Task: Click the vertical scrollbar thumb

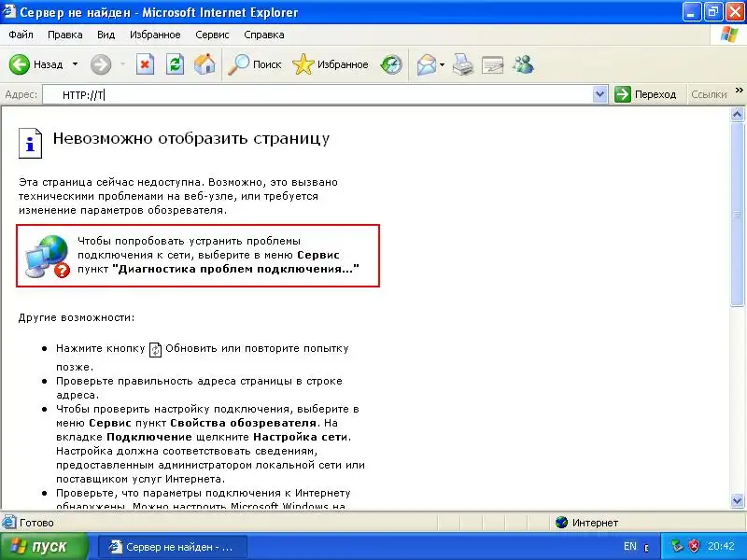Action: click(737, 215)
